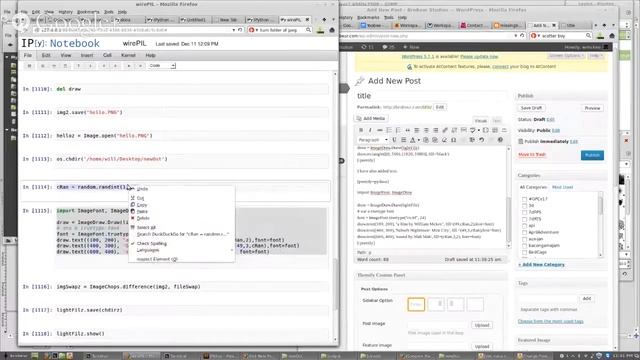Apply Underline in WordPress second toolbar row
The image size is (640, 360).
click(394, 140)
